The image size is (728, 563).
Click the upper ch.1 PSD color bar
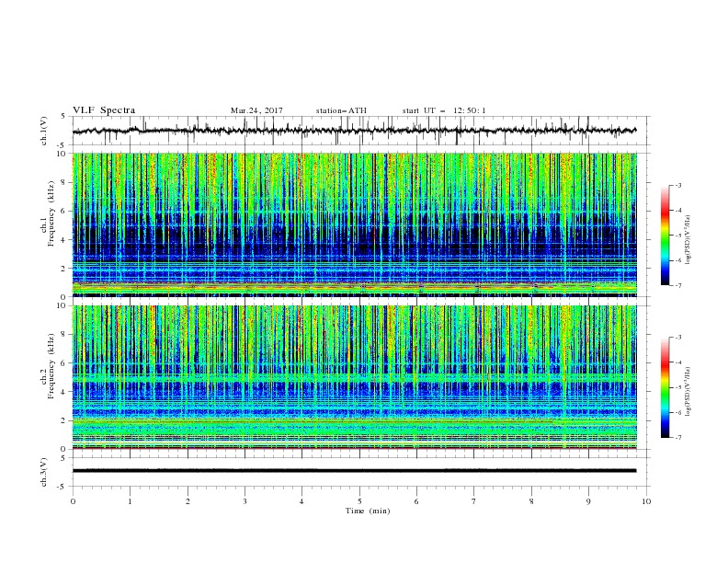coord(665,236)
